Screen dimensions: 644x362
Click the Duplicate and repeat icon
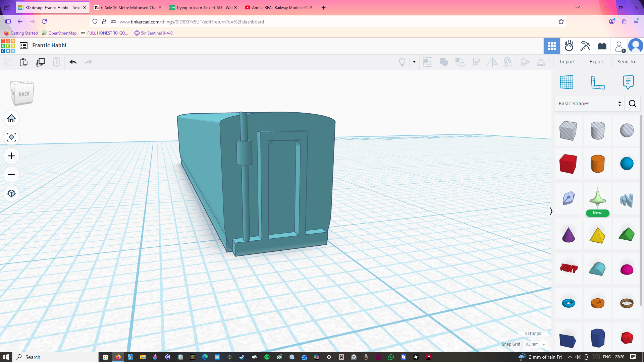pyautogui.click(x=40, y=62)
